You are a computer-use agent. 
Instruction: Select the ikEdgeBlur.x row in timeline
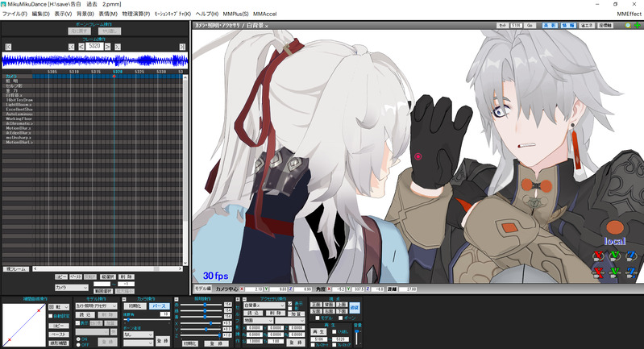coord(17,133)
